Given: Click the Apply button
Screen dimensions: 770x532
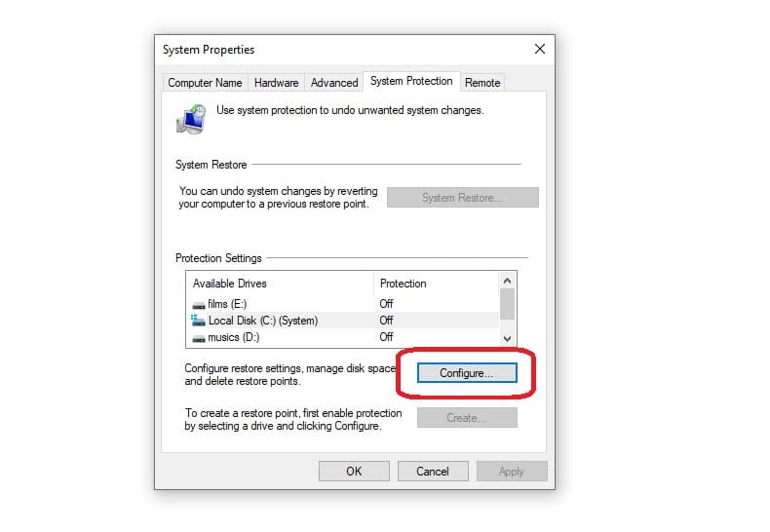Looking at the screenshot, I should point(512,472).
